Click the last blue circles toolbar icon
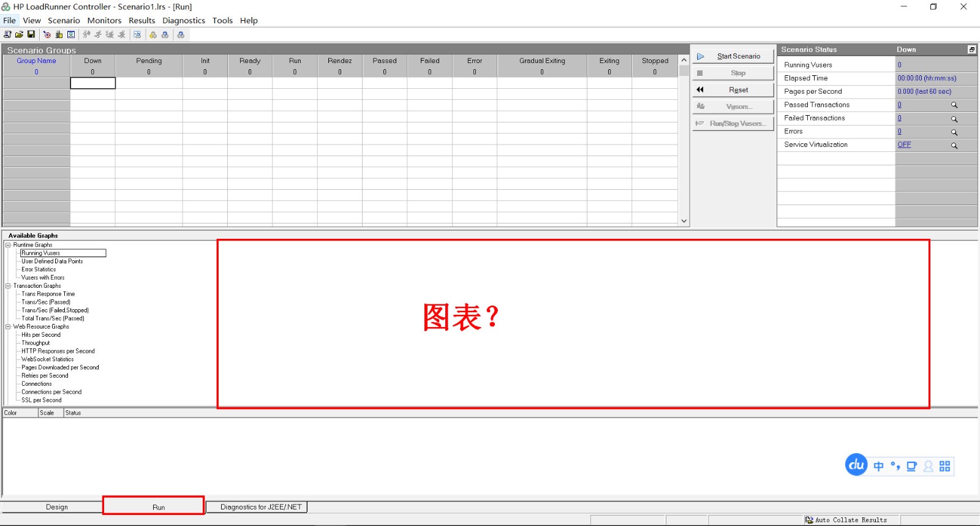This screenshot has height=526, width=980. click(181, 34)
